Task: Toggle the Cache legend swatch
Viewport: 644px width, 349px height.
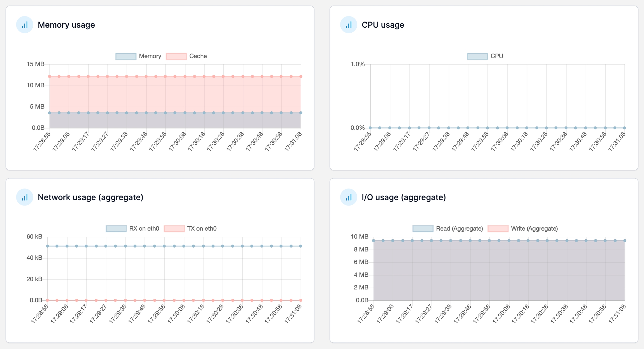Action: (176, 56)
